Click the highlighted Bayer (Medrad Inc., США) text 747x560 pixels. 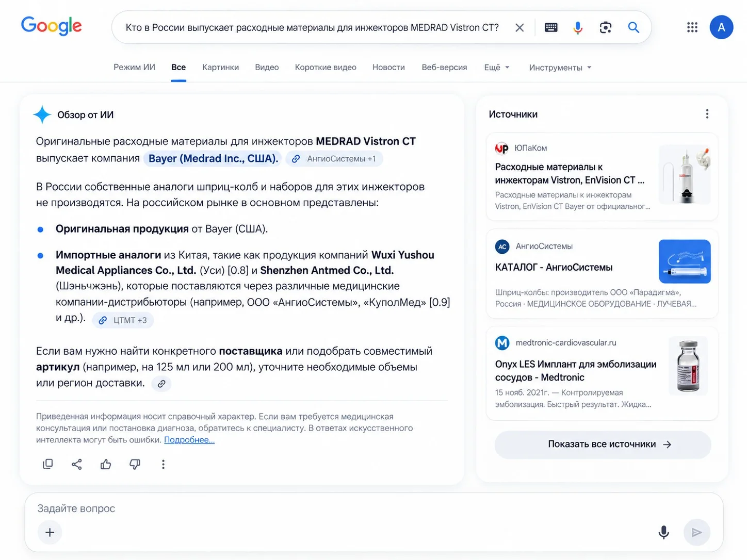click(213, 159)
